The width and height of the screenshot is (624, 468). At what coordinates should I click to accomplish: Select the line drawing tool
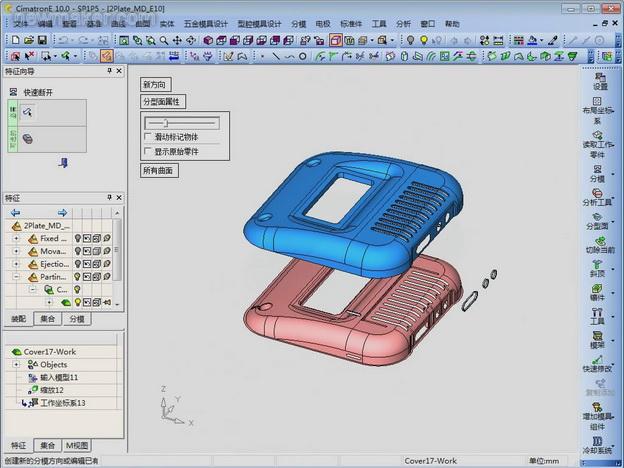(276, 57)
